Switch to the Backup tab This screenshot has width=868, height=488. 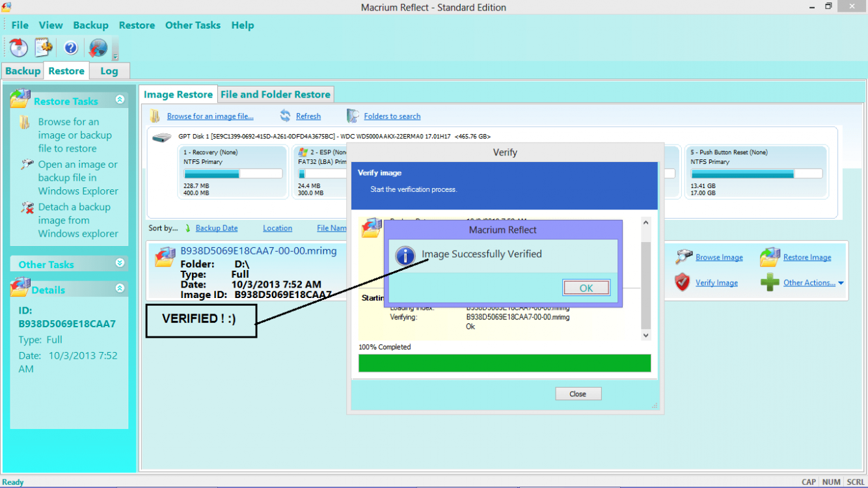[23, 71]
